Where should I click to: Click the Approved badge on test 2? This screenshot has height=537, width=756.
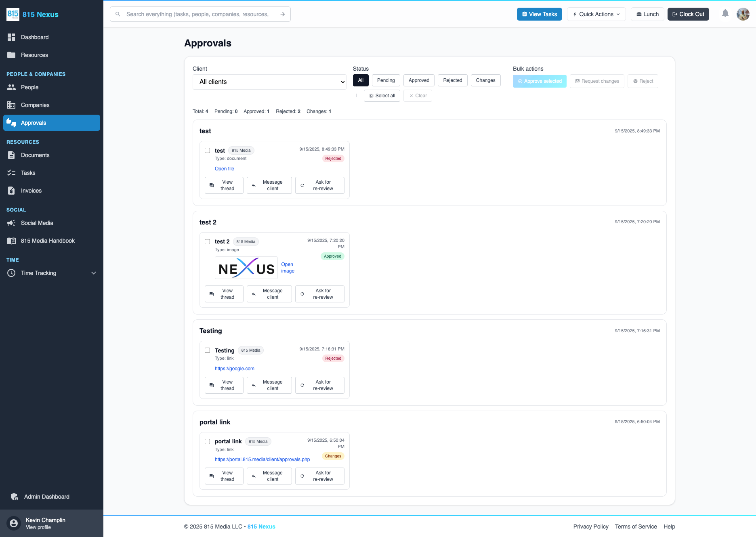[x=332, y=256]
